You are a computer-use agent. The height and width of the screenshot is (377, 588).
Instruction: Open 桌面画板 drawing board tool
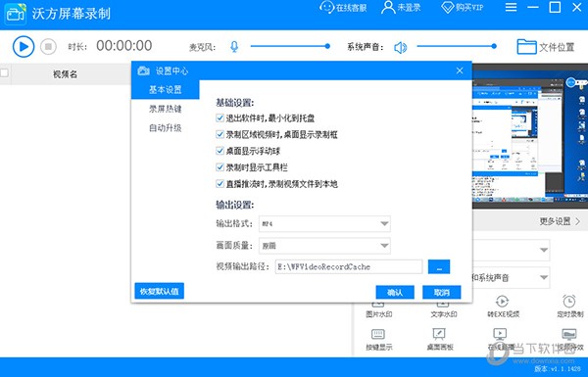[x=440, y=339]
